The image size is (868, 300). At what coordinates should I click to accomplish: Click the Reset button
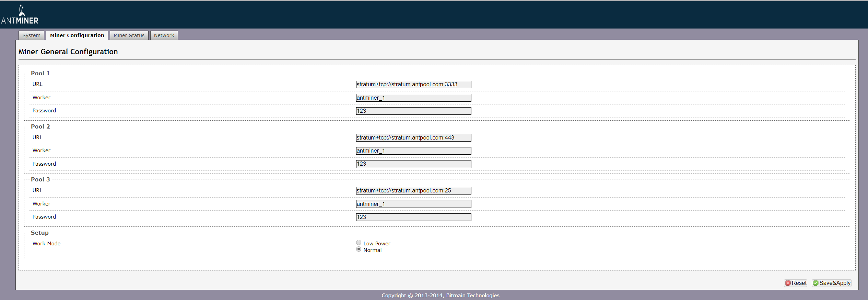tap(796, 283)
